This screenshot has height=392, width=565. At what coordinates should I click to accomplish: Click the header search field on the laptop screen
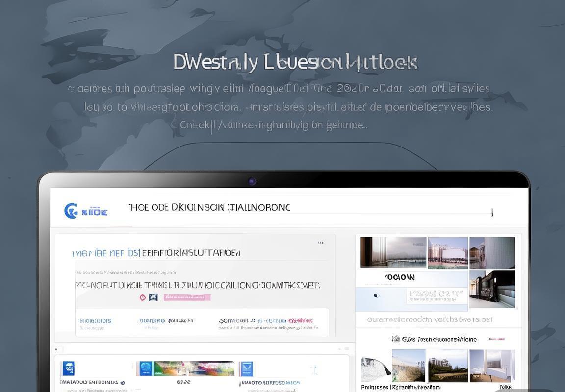(x=310, y=208)
